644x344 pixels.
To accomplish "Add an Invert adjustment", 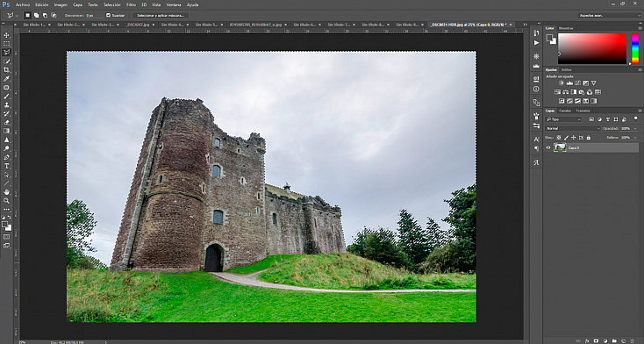I will (x=562, y=101).
